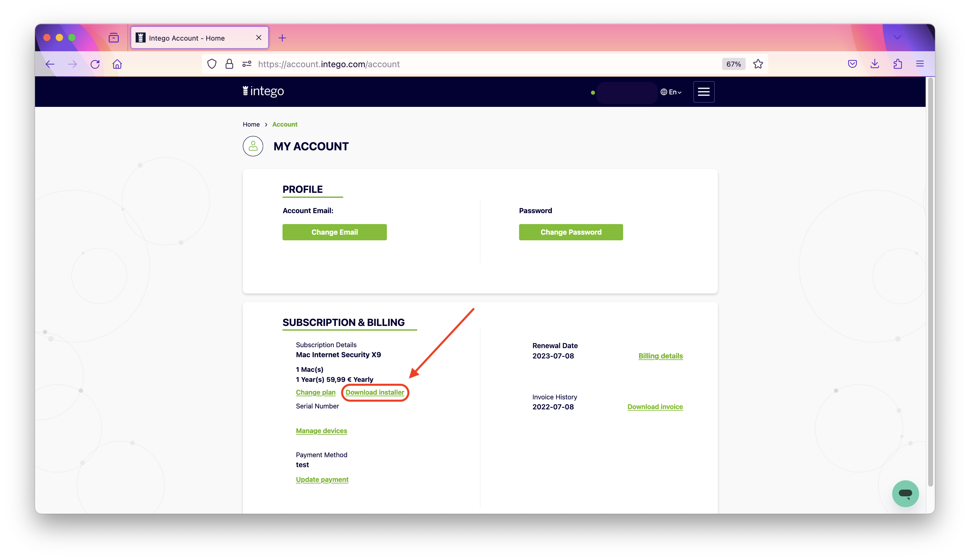Click the renewal date '2023-07-08'
This screenshot has width=970, height=560.
coord(553,356)
